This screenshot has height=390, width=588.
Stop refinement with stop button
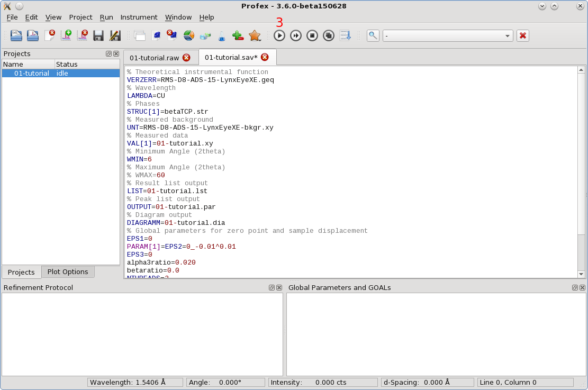[x=312, y=35]
